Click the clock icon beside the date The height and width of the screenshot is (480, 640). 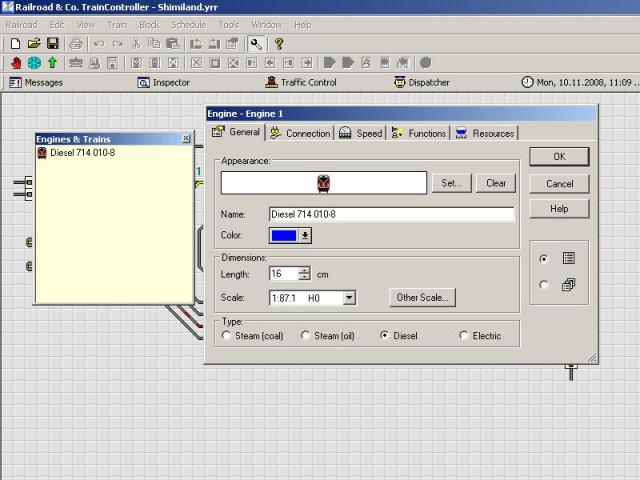pyautogui.click(x=527, y=82)
